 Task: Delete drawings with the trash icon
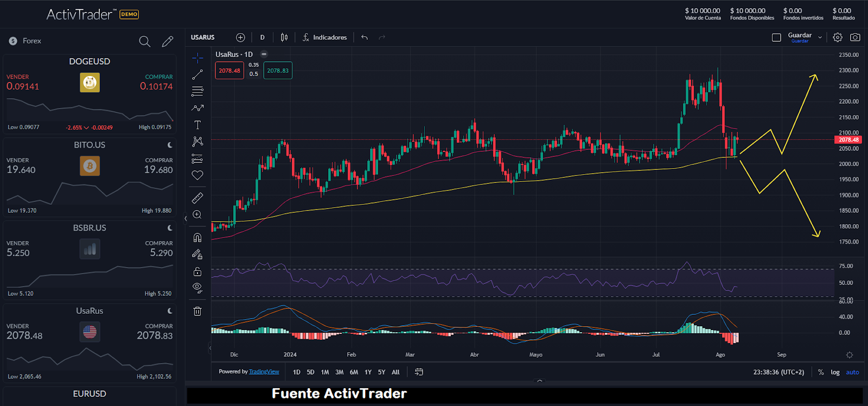click(197, 311)
